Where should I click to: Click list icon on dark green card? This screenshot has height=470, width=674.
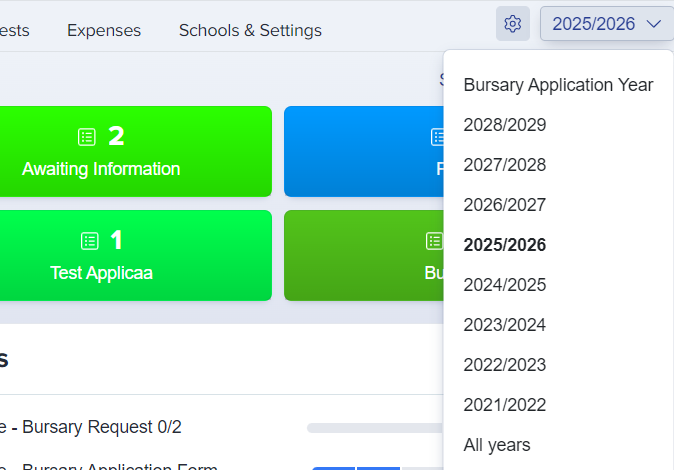(435, 241)
